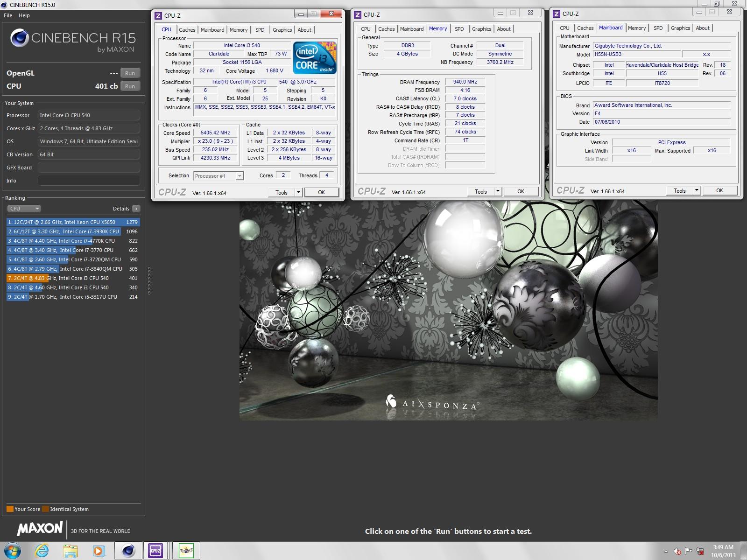Select the Core i7-3720QM ranking row
Image resolution: width=747 pixels, height=560 pixels.
(x=73, y=259)
